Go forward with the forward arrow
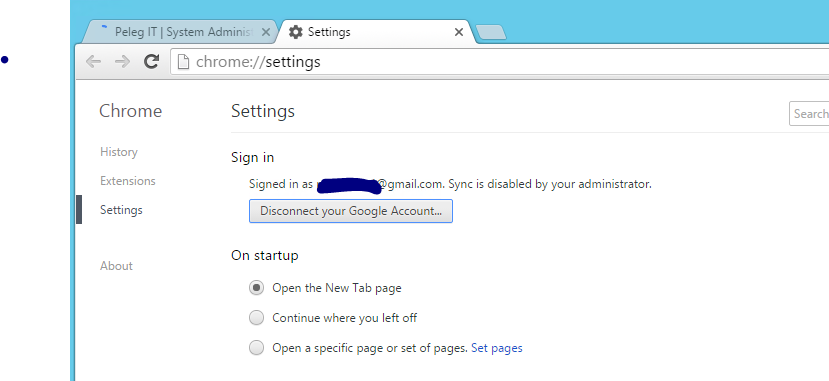The image size is (829, 381). coord(123,62)
